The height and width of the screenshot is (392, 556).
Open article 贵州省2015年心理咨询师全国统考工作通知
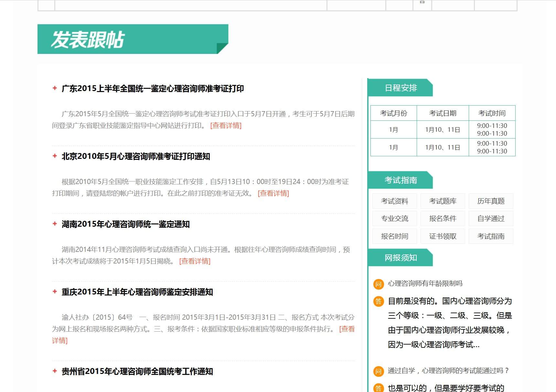pyautogui.click(x=137, y=371)
